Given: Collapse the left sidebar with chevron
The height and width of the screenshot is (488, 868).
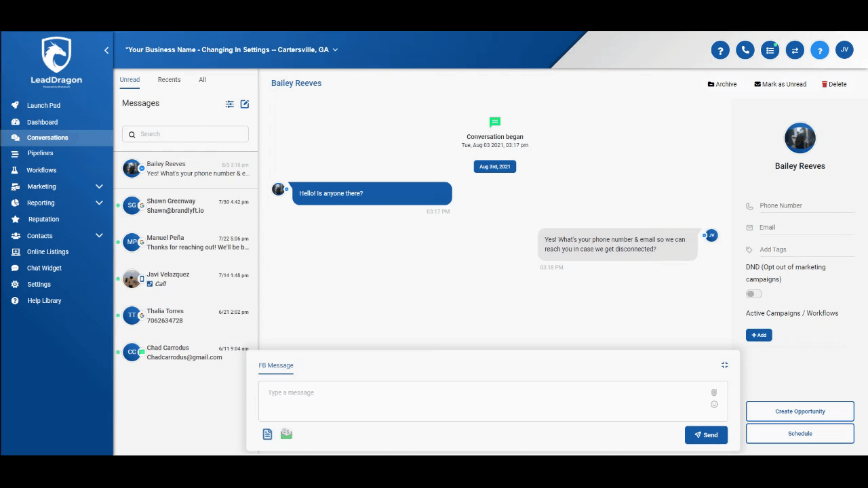Looking at the screenshot, I should 106,50.
